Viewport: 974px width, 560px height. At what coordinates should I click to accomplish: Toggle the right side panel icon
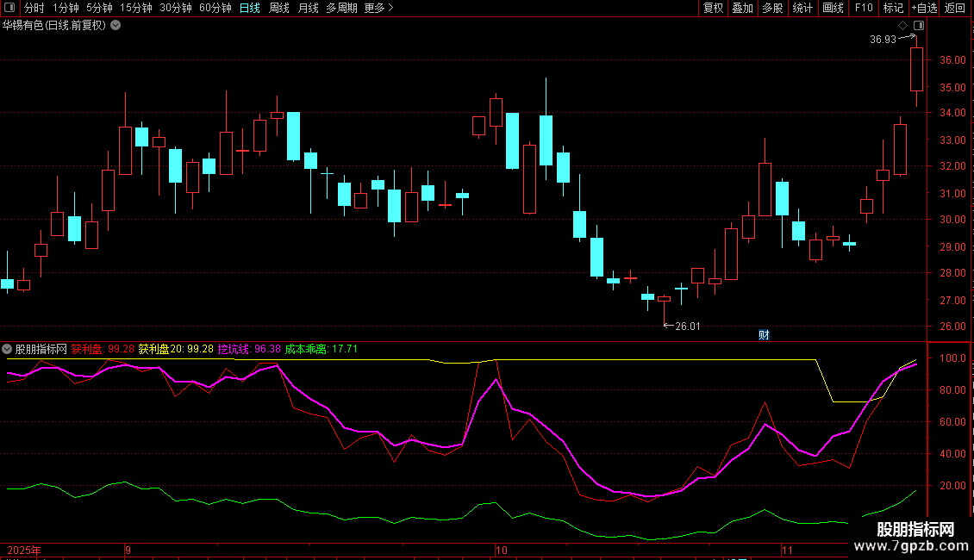(919, 26)
